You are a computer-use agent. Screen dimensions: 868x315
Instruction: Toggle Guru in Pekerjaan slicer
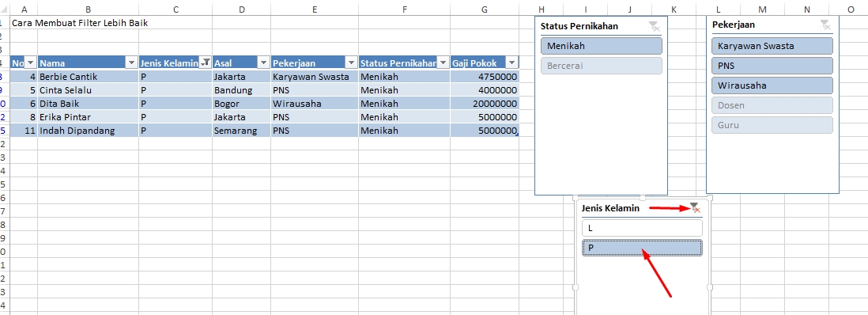pos(772,125)
